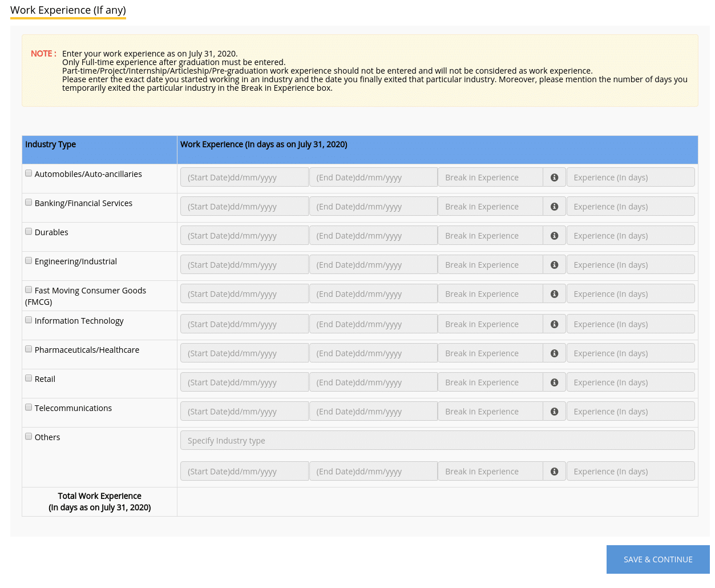Click info icon in FMCG row
715x588 pixels.
554,294
